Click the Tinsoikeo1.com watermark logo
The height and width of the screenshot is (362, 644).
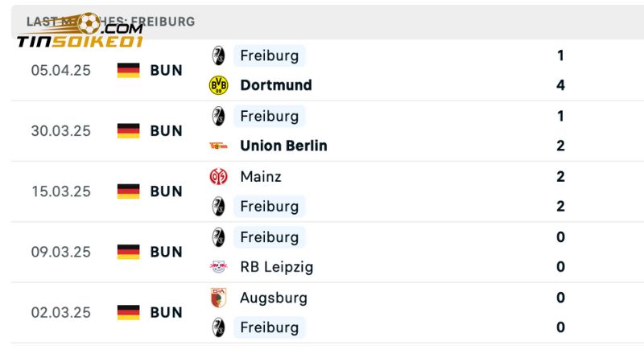point(80,32)
